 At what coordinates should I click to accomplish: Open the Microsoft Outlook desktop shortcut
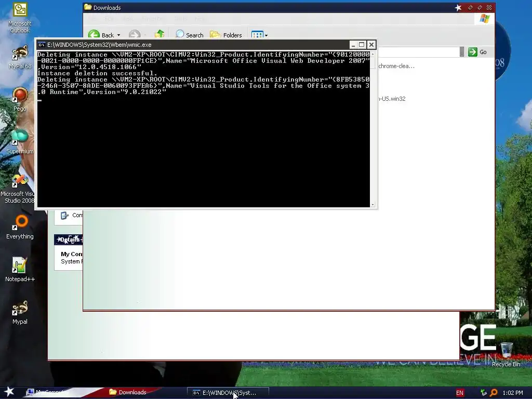point(20,18)
